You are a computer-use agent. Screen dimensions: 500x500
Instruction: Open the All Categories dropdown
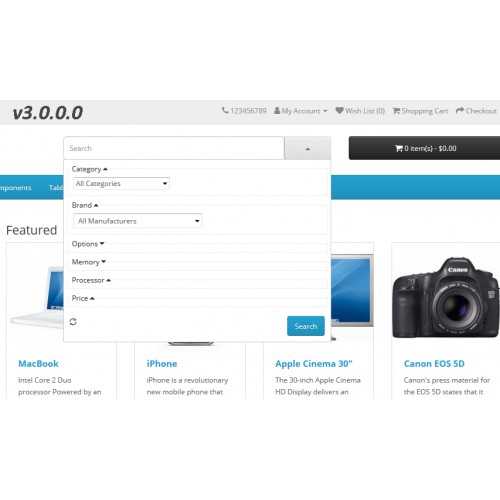(x=121, y=184)
